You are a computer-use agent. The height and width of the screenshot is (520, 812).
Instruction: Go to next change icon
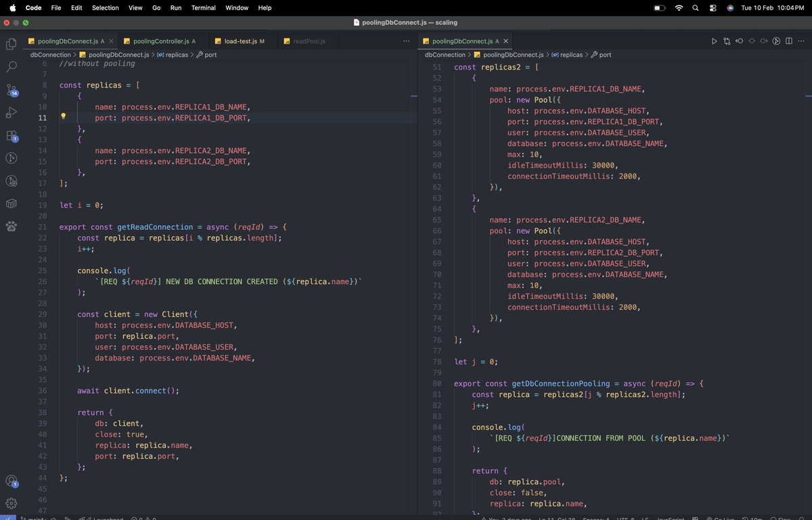point(764,41)
